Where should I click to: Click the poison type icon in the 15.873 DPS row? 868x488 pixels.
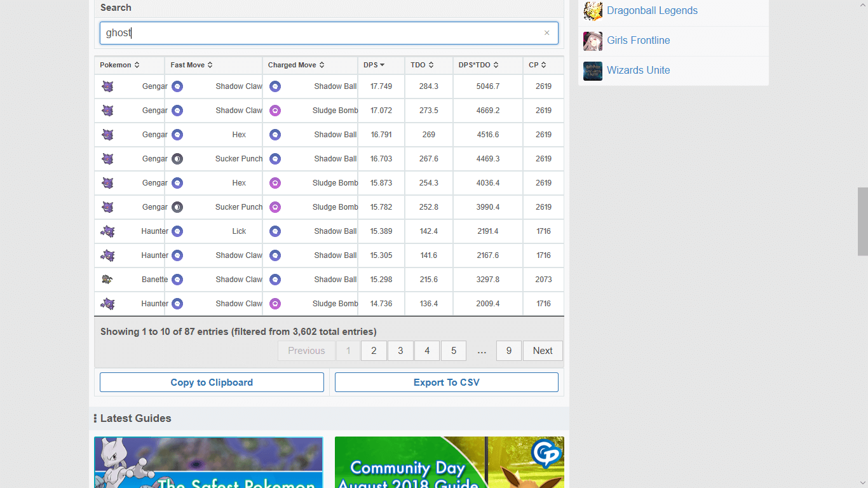click(275, 183)
